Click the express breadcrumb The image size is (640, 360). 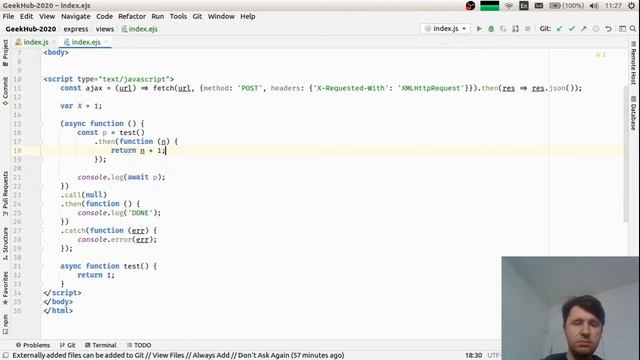click(76, 29)
